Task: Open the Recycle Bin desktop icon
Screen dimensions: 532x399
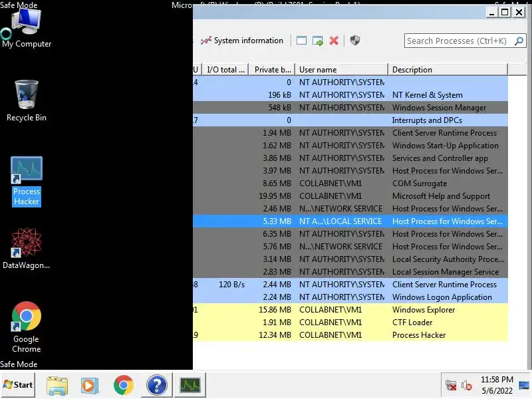Action: [27, 101]
